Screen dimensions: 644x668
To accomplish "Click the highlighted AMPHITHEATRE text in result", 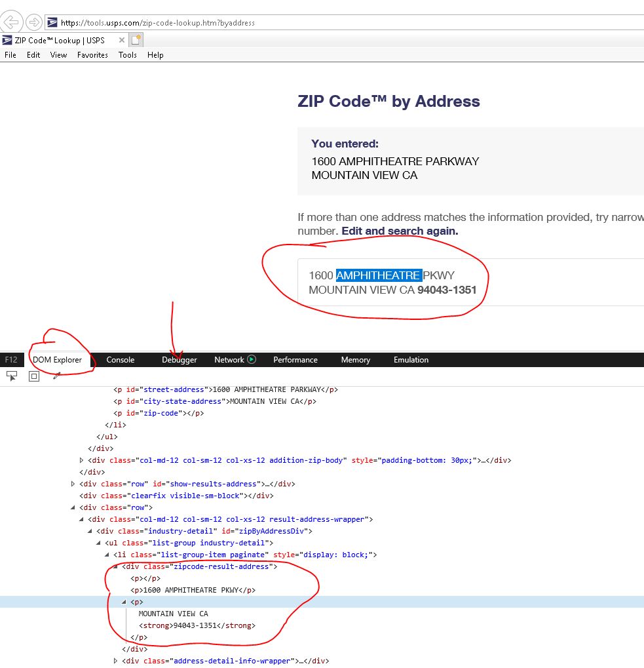I will (379, 275).
